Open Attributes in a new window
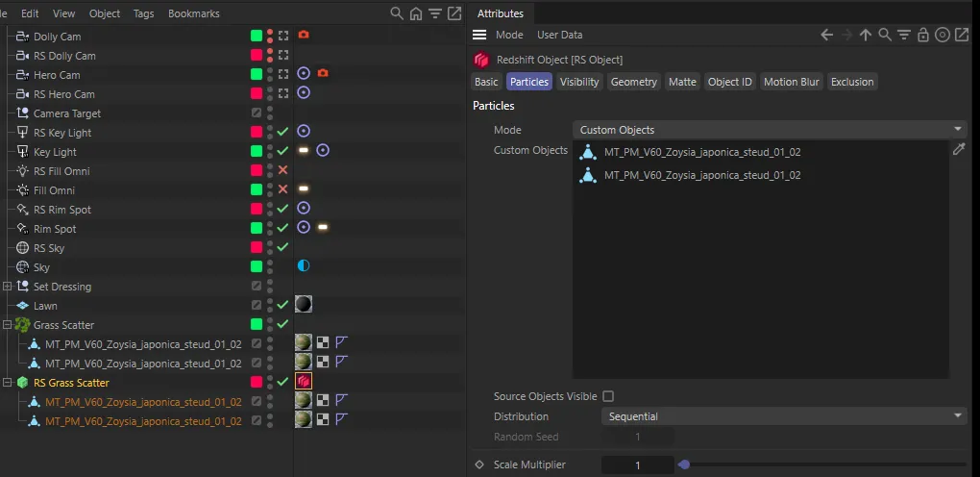Viewport: 980px width, 477px height. pos(961,35)
